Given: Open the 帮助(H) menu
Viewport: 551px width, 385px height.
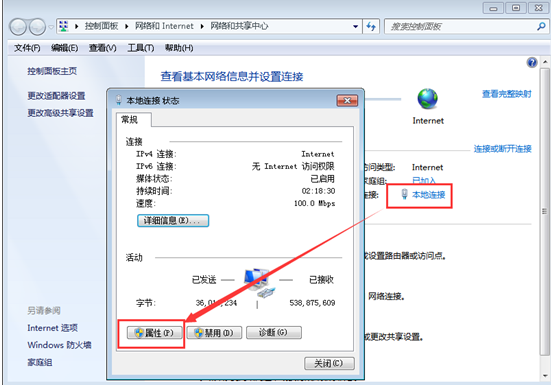Looking at the screenshot, I should point(179,48).
